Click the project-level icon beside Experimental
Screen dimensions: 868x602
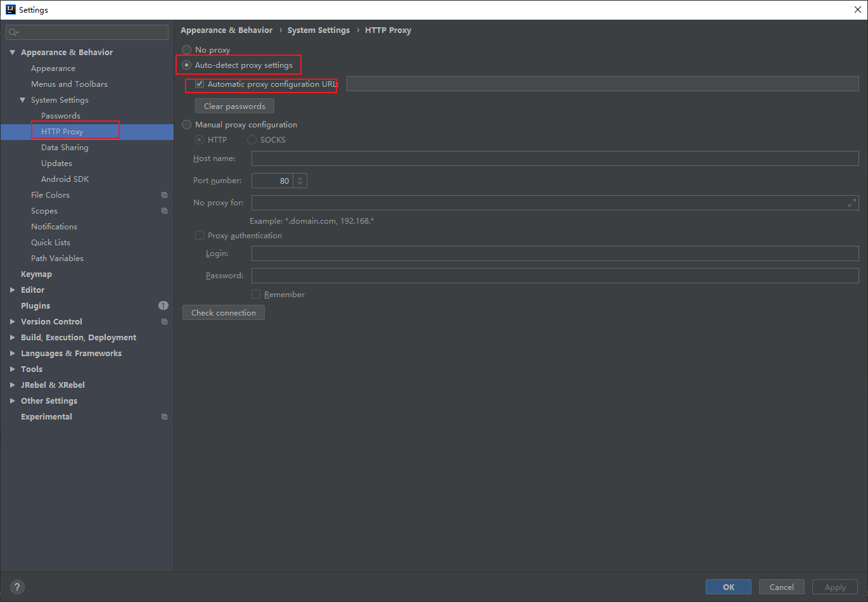click(x=164, y=417)
